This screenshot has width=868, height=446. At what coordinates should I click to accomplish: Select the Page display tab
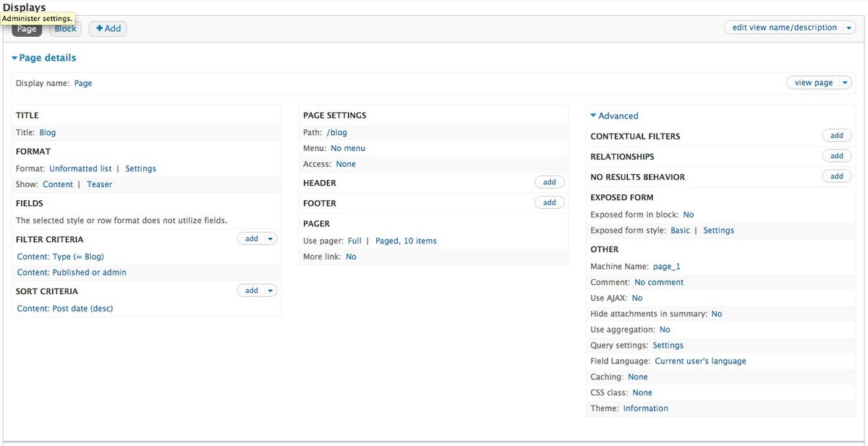click(26, 29)
